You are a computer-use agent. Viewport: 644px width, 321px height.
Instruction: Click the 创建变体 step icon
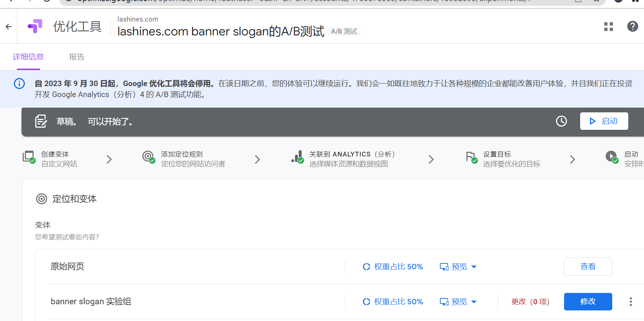pos(29,157)
